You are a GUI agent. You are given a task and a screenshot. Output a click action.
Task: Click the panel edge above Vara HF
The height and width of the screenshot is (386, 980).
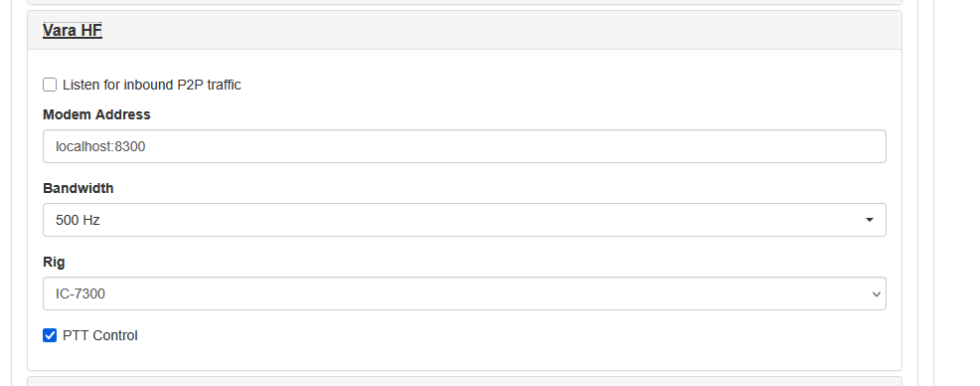click(x=464, y=3)
